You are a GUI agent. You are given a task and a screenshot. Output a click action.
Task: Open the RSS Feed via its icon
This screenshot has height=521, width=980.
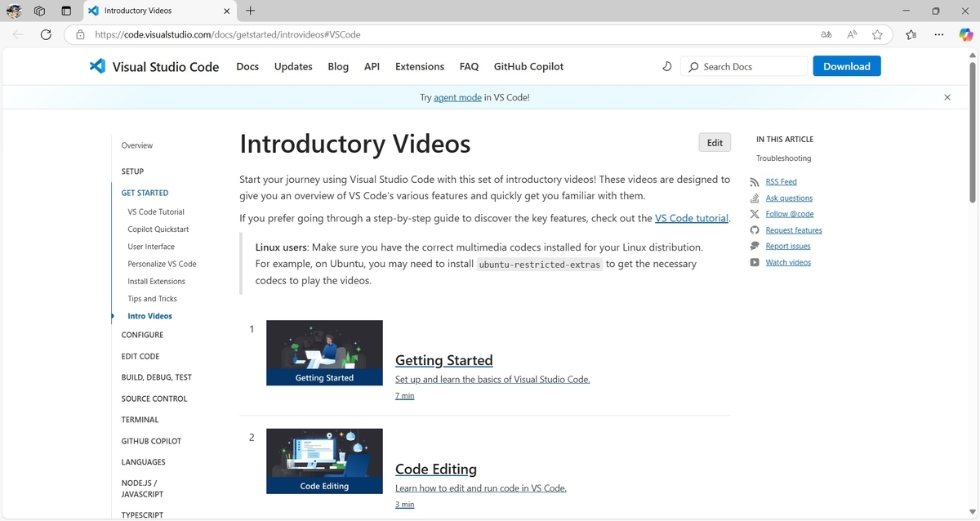click(754, 181)
